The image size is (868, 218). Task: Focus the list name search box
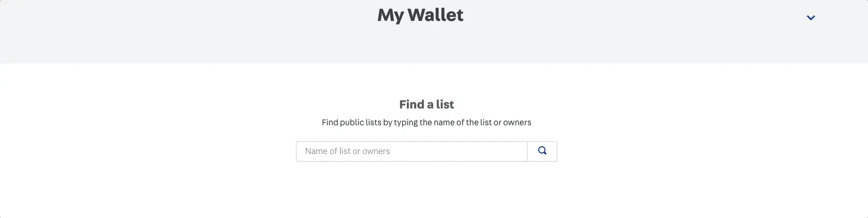(411, 151)
